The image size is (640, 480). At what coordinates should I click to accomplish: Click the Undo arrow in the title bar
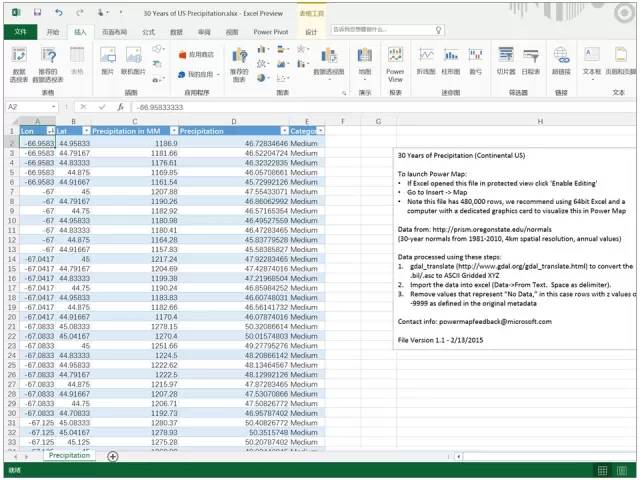click(x=59, y=13)
